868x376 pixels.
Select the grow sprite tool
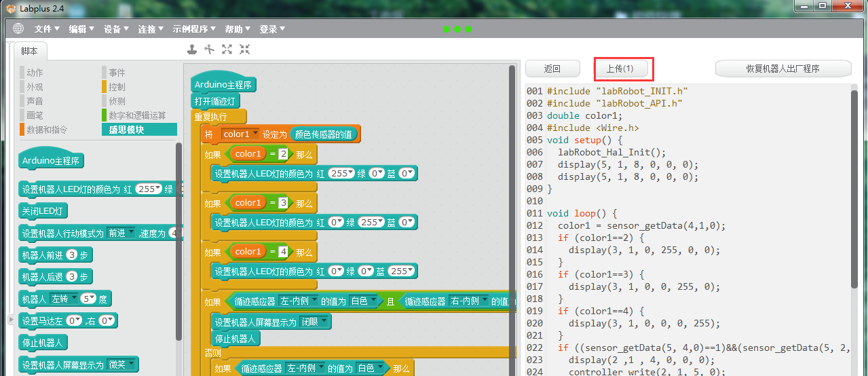coord(227,50)
